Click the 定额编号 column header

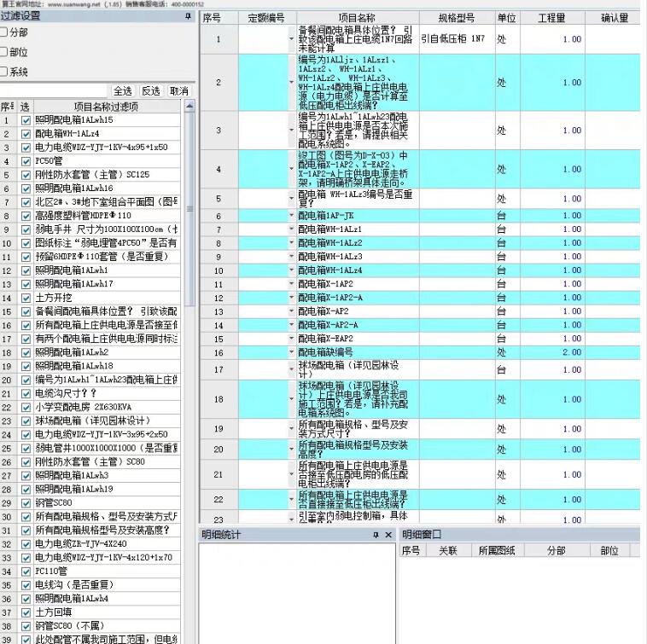267,18
